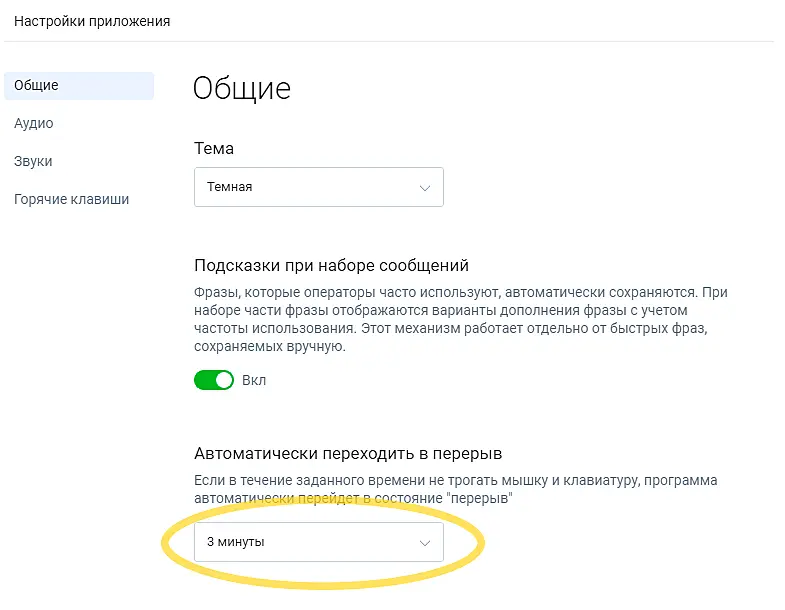Click the chevron arrow in the 3 минуты dropdown
The width and height of the screenshot is (785, 610).
pyautogui.click(x=425, y=543)
